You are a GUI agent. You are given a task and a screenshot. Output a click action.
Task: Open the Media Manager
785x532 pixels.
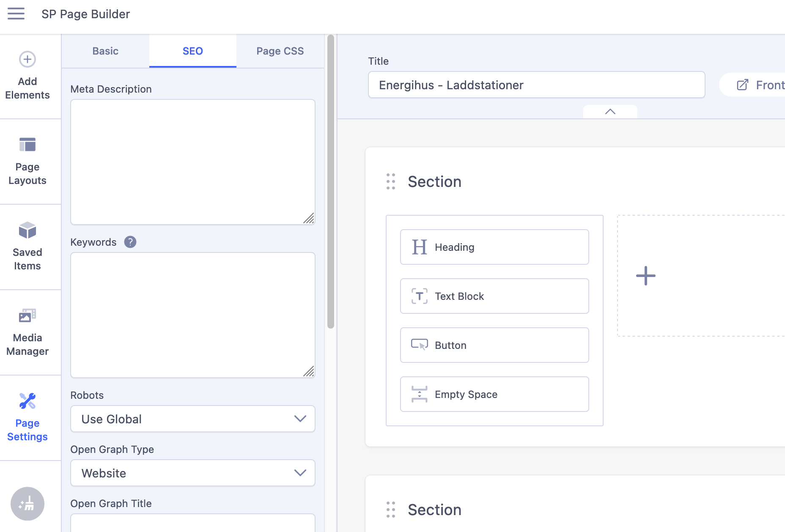click(x=27, y=332)
